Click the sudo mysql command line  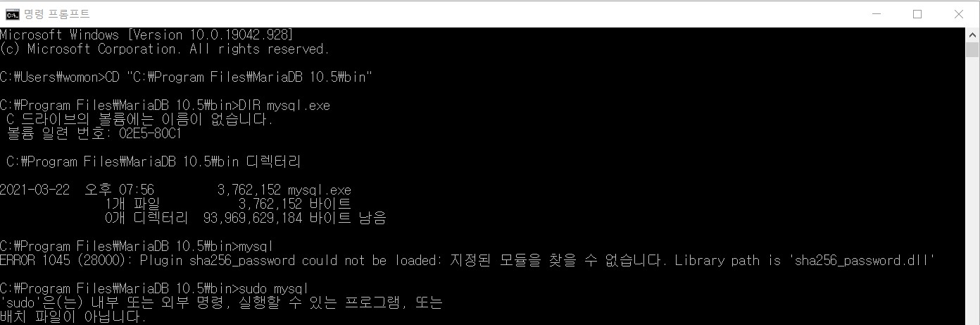154,288
